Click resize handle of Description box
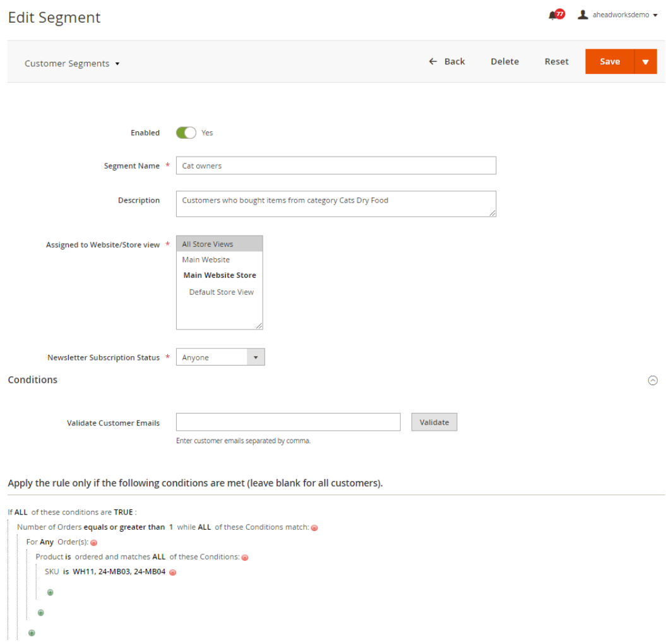 pyautogui.click(x=492, y=213)
